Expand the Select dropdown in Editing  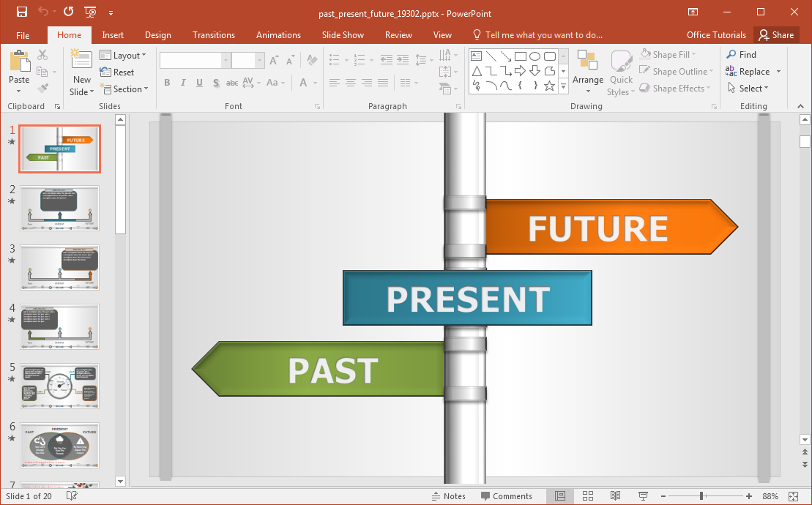point(748,89)
